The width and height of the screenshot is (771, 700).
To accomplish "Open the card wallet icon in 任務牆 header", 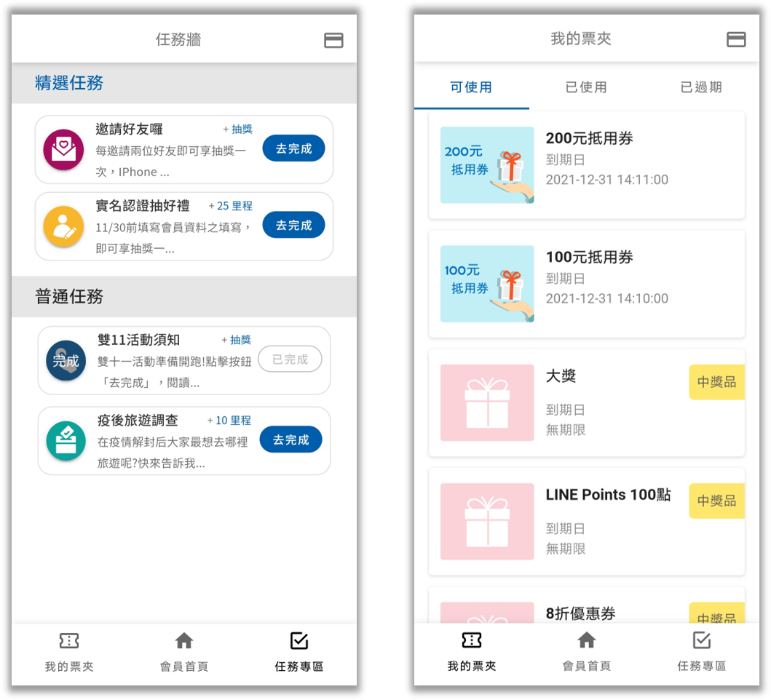I will [x=333, y=40].
